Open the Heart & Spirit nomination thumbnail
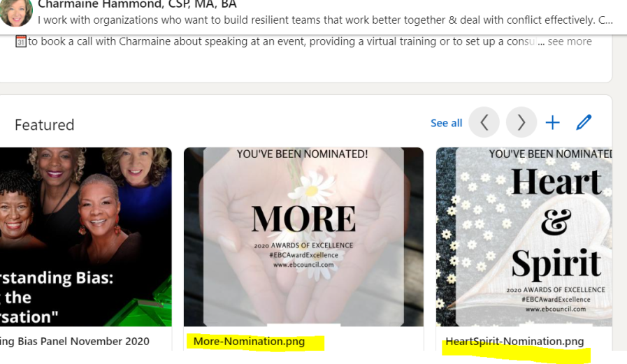This screenshot has height=364, width=627. point(524,237)
